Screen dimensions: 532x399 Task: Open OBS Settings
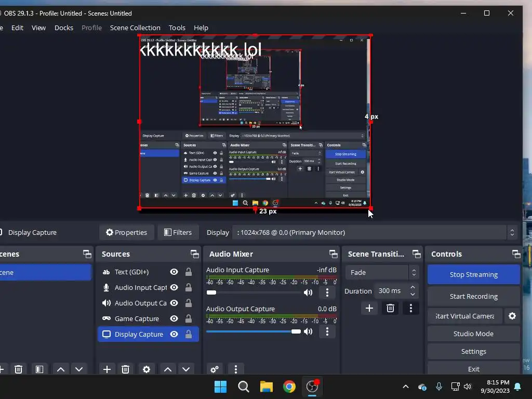(x=474, y=352)
